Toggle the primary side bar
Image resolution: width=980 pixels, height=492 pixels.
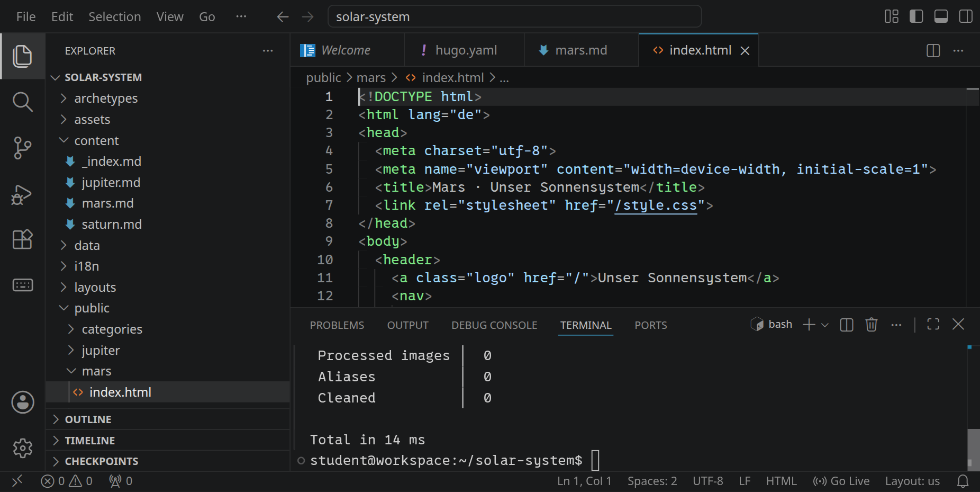pyautogui.click(x=917, y=16)
